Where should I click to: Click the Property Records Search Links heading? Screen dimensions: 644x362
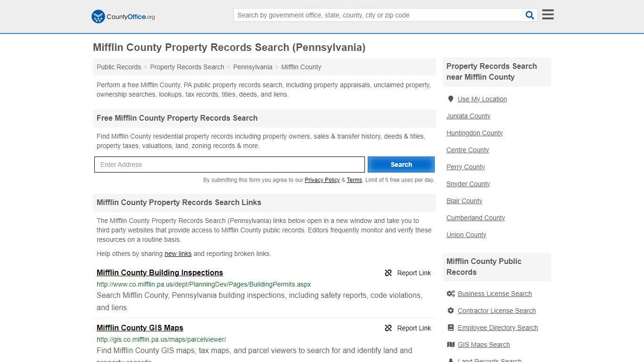[x=179, y=202]
